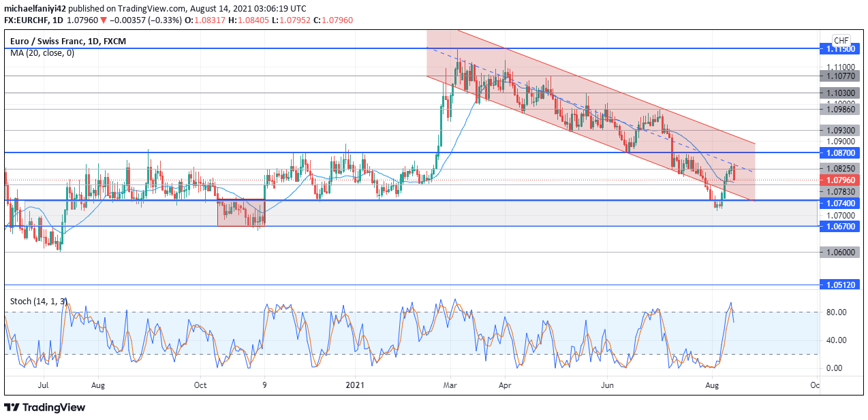Click the Mar label on time axis
Screen dimensions: 868x420
tap(450, 385)
